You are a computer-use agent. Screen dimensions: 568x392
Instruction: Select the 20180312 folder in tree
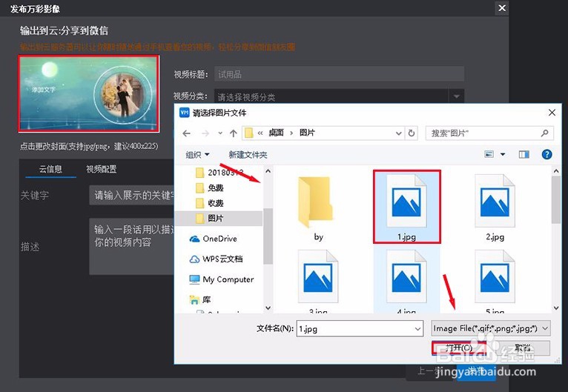pos(219,173)
